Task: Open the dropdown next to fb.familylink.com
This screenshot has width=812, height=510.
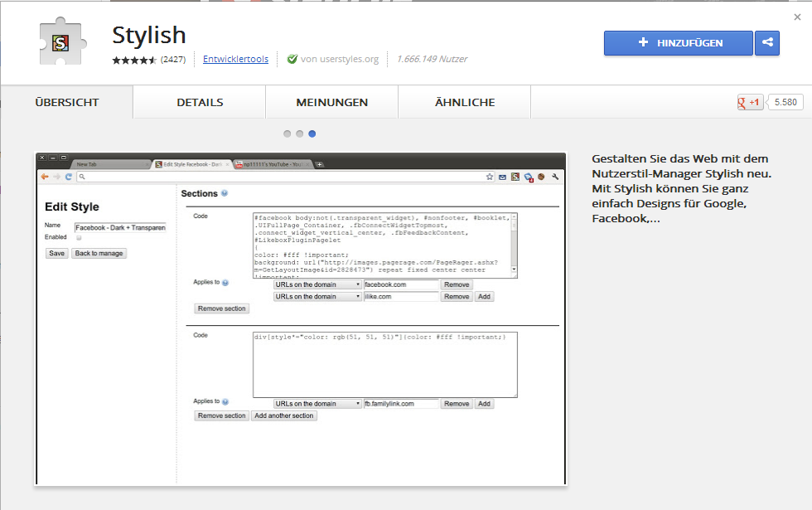Action: (317, 404)
